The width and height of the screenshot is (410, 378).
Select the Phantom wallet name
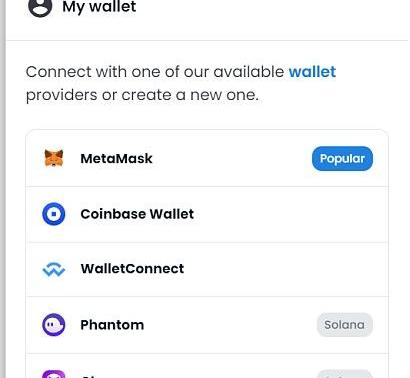pos(112,325)
